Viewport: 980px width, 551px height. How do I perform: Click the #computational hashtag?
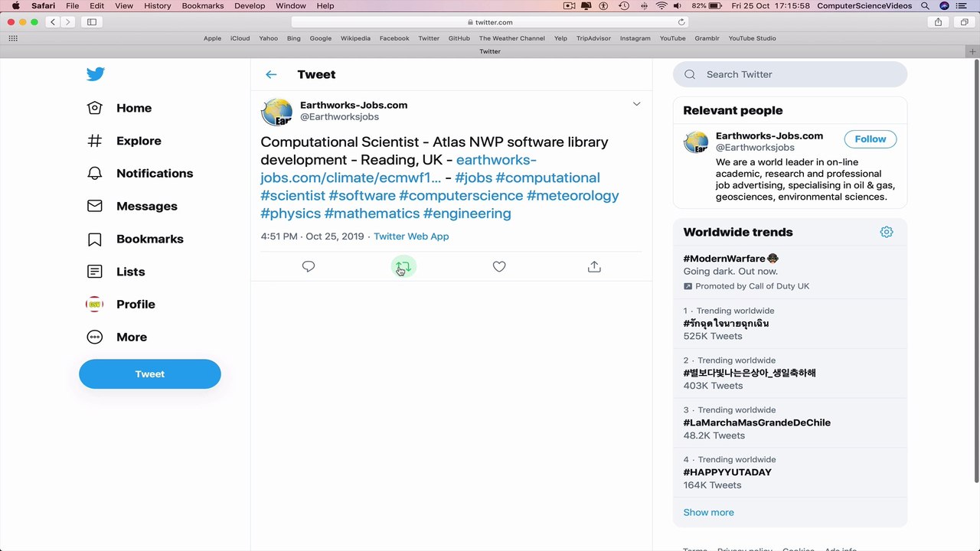pyautogui.click(x=547, y=178)
